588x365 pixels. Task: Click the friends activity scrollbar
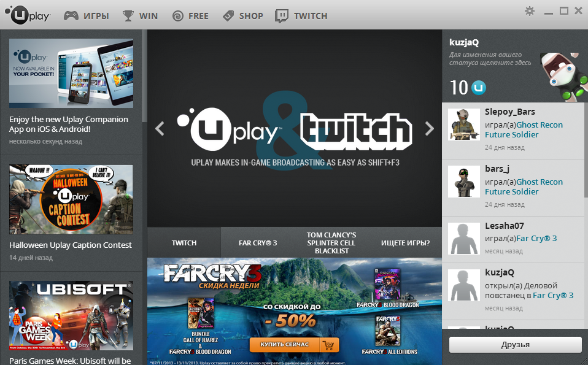point(586,150)
